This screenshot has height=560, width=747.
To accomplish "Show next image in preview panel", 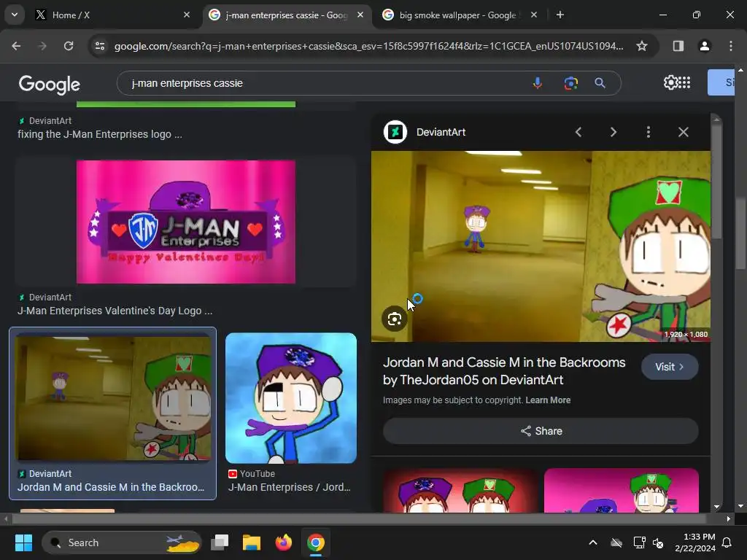I will tap(614, 132).
